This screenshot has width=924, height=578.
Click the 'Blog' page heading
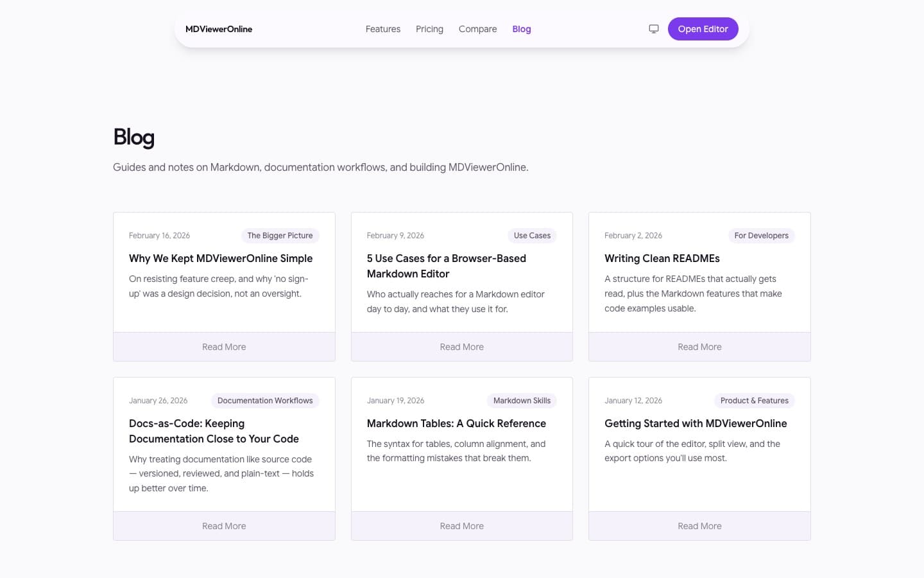click(133, 137)
